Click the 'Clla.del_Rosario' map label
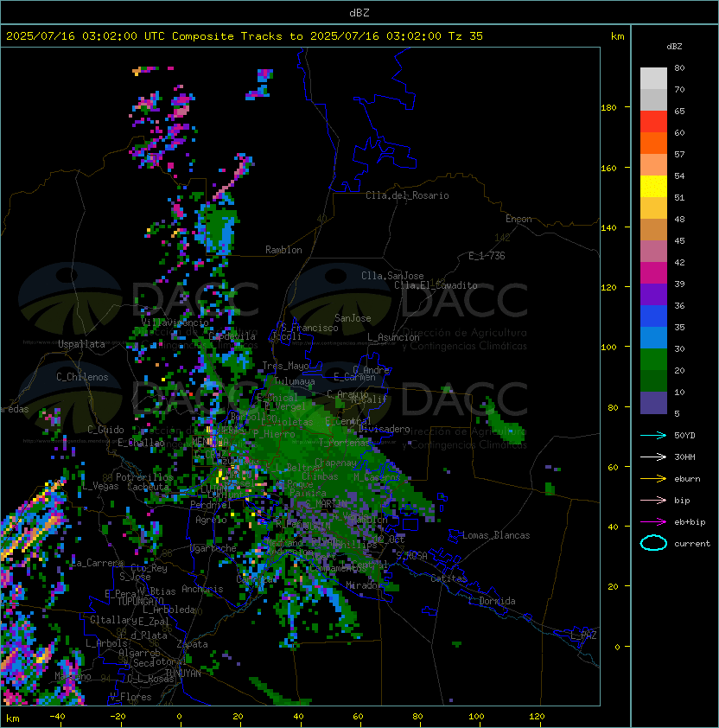The height and width of the screenshot is (728, 719). 407,195
